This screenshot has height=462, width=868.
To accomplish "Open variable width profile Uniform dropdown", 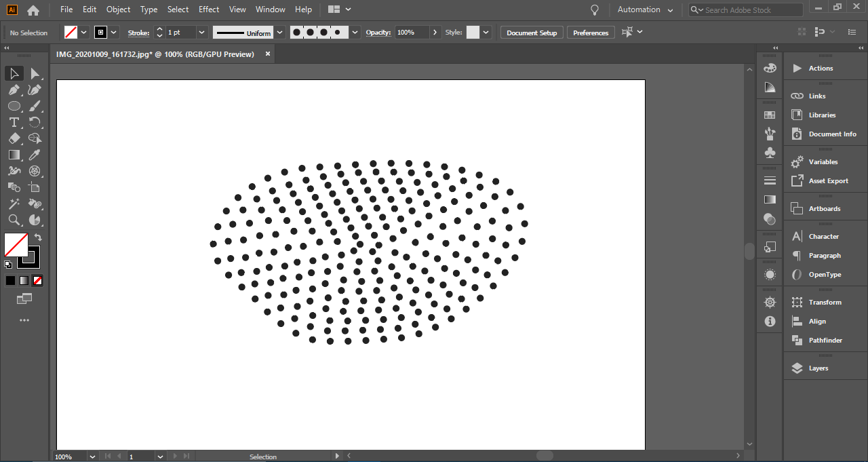I will (x=279, y=33).
